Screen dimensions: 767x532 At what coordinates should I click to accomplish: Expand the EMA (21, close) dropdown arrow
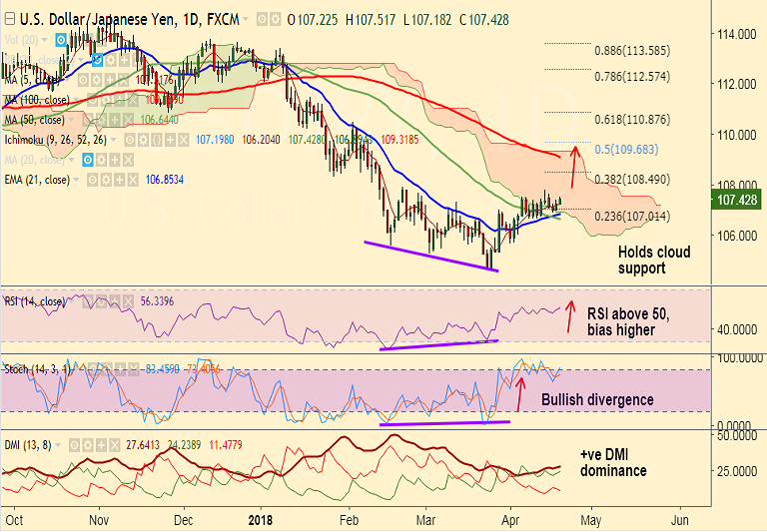[x=77, y=180]
